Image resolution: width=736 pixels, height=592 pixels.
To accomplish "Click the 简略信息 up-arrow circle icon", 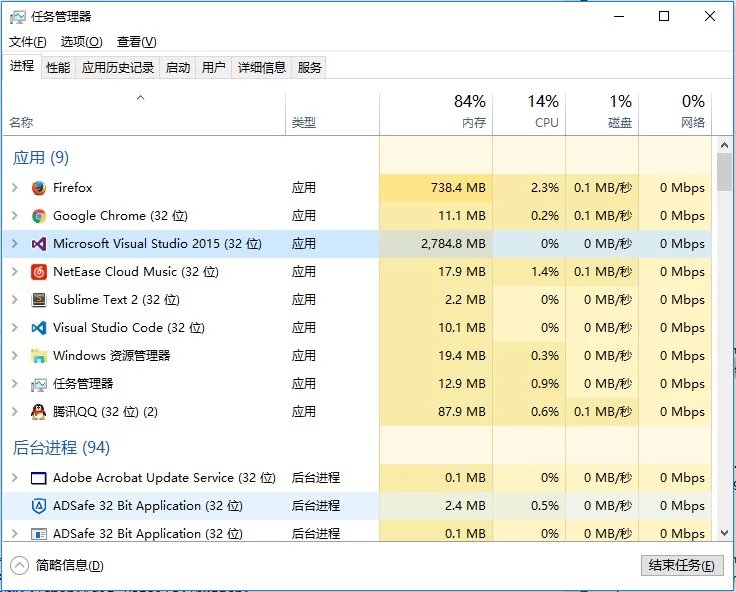I will [x=19, y=565].
